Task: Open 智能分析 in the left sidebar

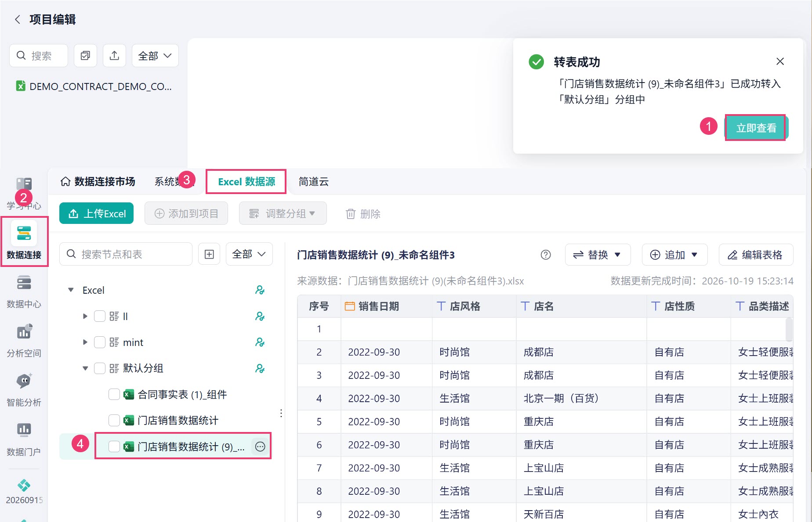Action: pos(24,390)
